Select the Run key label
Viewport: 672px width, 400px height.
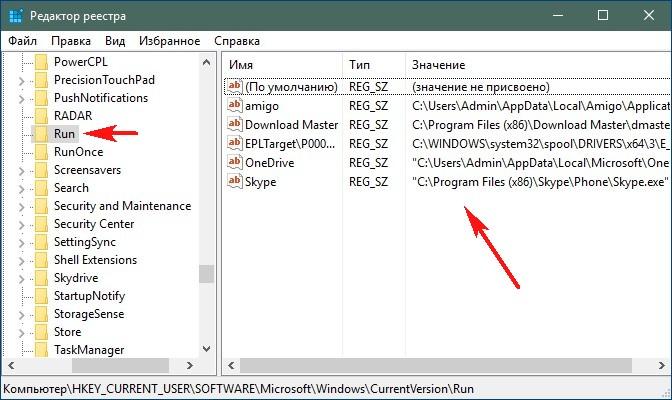click(x=64, y=134)
